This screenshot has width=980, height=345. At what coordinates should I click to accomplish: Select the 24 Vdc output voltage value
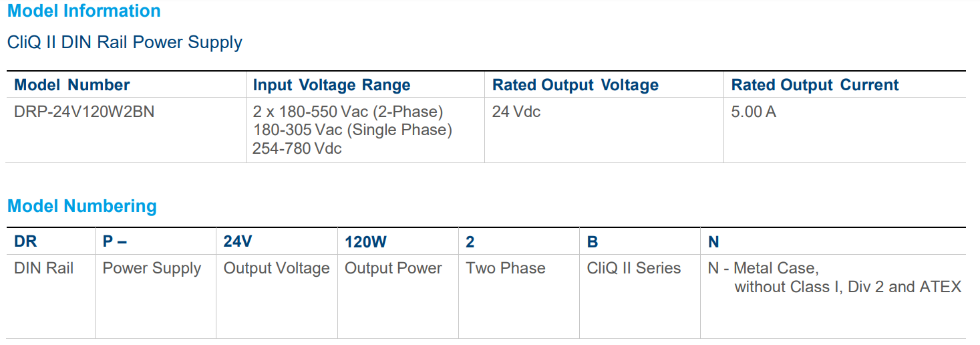(x=516, y=112)
